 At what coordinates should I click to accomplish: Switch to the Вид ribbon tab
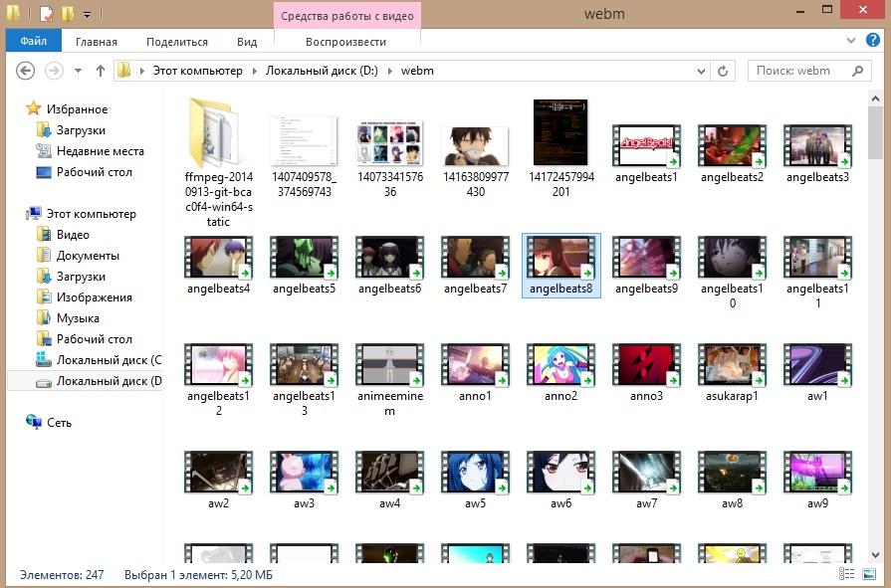click(247, 42)
